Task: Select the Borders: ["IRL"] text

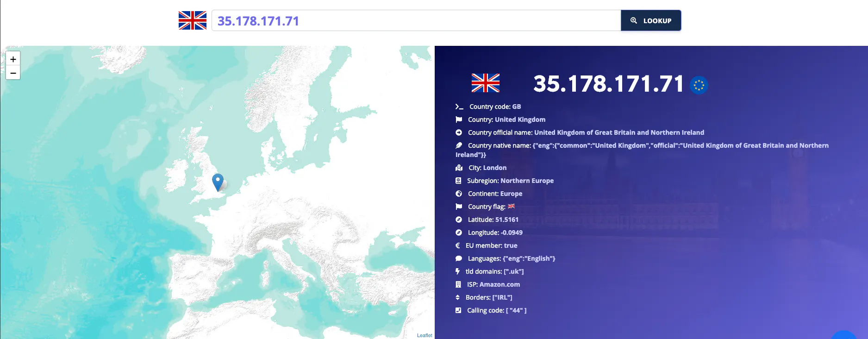Action: (x=489, y=297)
